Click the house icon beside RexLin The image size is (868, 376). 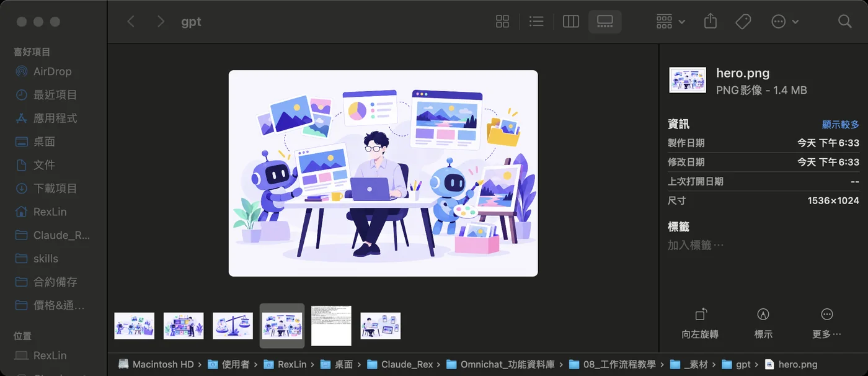point(22,212)
